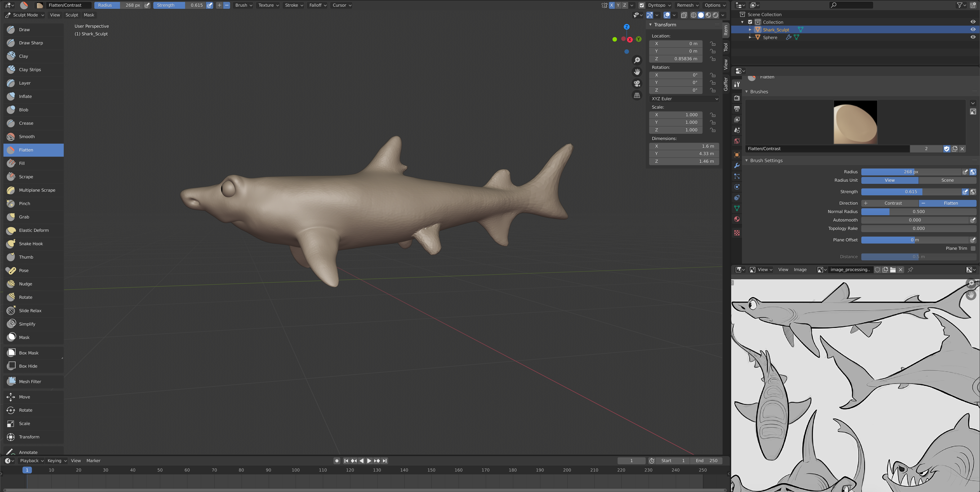980x492 pixels.
Task: Open the Gaffer sidebar tab
Action: (725, 84)
